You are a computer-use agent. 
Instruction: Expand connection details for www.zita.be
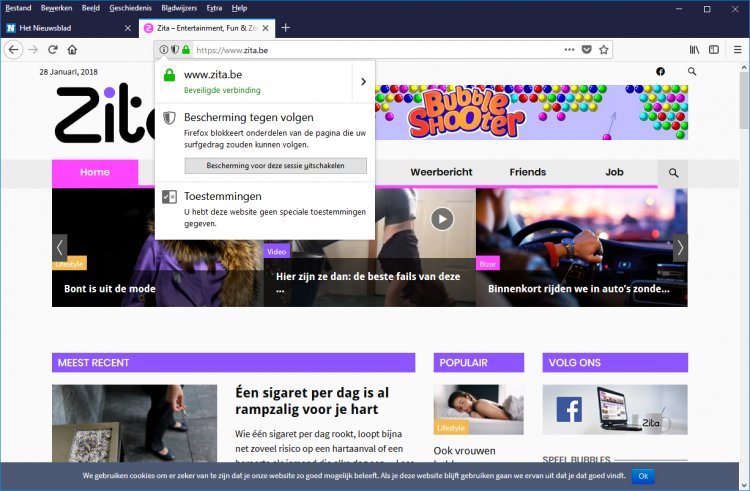363,82
